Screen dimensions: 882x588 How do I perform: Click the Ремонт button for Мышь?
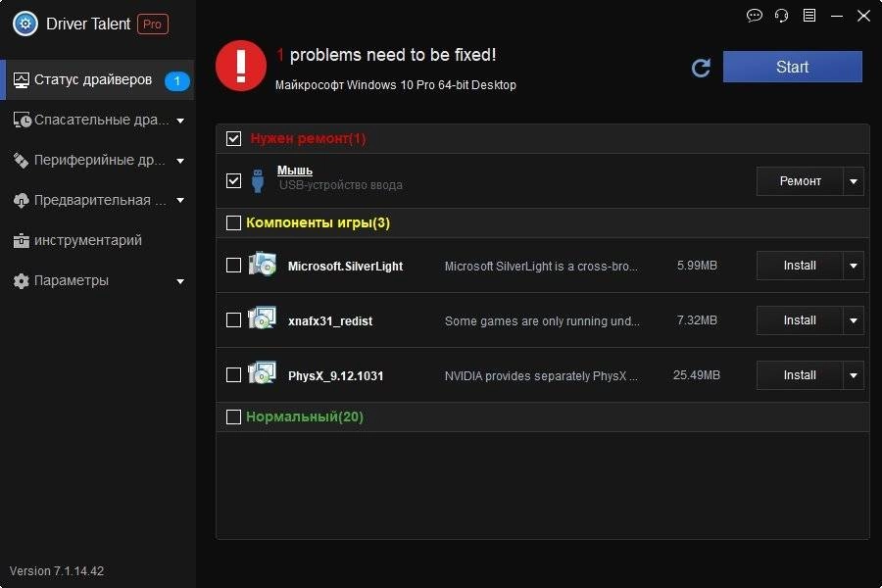pyautogui.click(x=800, y=181)
